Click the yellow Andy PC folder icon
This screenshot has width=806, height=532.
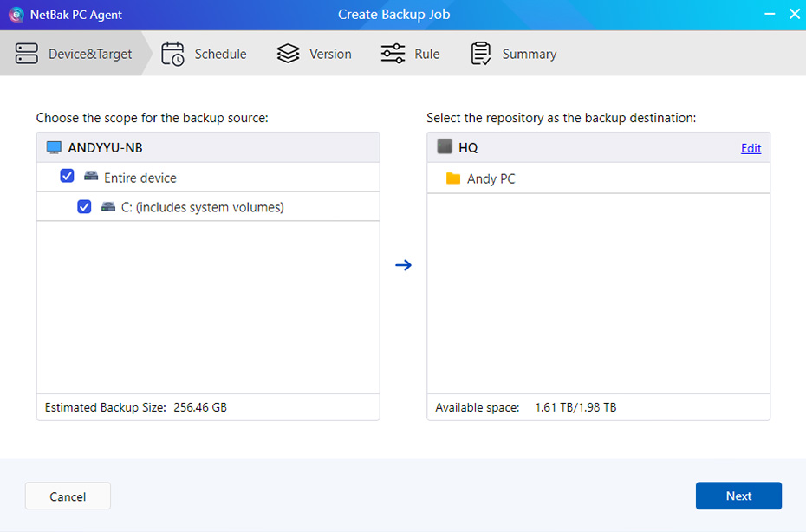(x=452, y=178)
